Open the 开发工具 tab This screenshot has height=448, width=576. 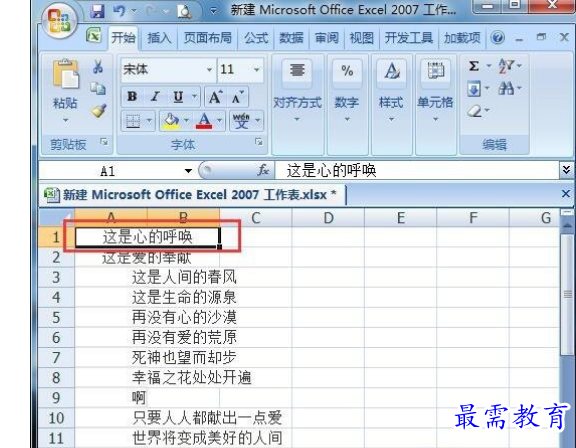click(x=409, y=38)
